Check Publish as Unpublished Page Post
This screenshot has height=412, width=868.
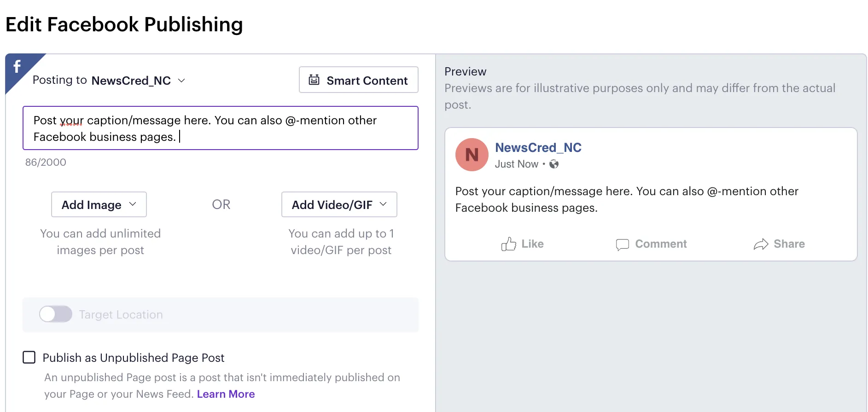(x=29, y=357)
